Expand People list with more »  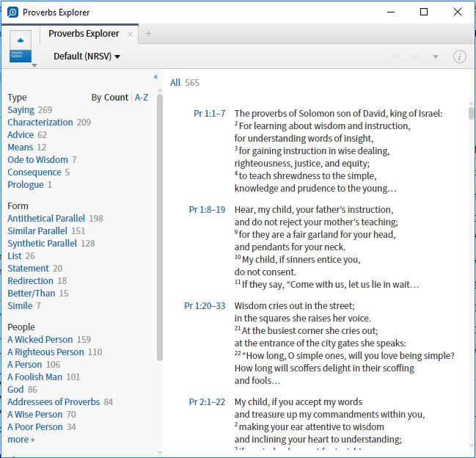point(21,440)
